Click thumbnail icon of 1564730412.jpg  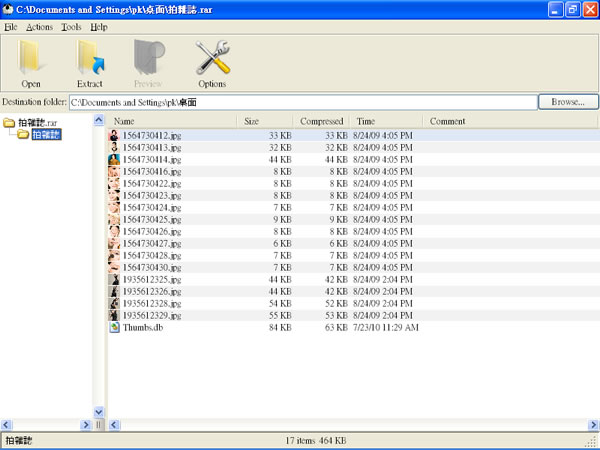(x=114, y=135)
